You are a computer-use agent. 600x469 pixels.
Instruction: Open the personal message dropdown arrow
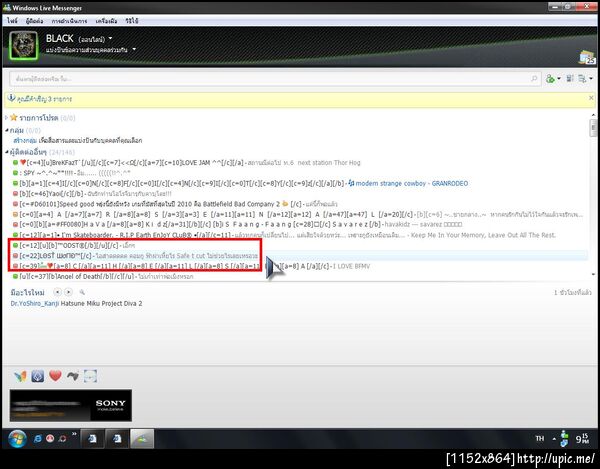(x=134, y=49)
